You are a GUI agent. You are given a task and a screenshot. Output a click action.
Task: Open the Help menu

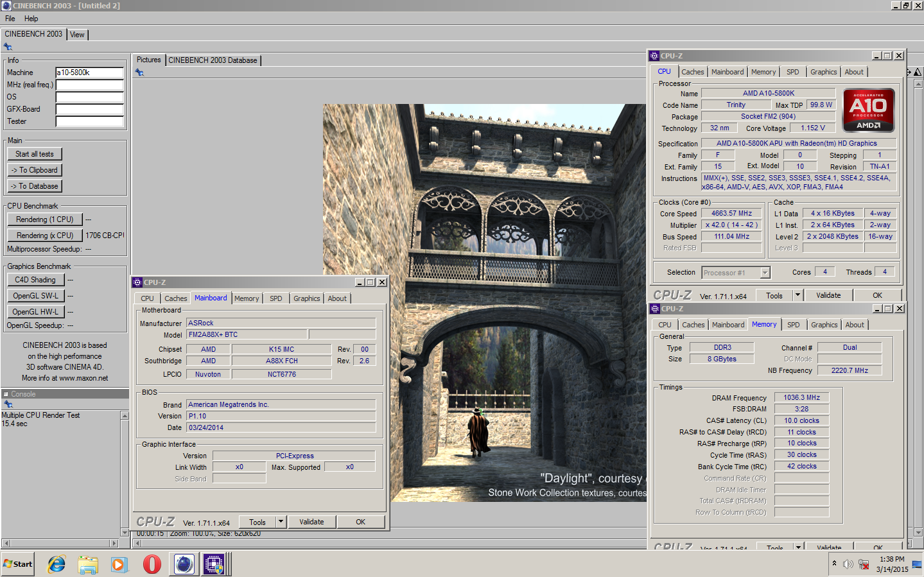[31, 19]
